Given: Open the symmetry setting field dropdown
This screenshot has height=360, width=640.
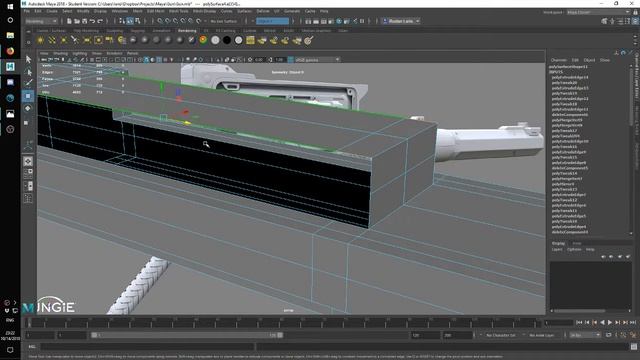Looking at the screenshot, I should [x=272, y=21].
